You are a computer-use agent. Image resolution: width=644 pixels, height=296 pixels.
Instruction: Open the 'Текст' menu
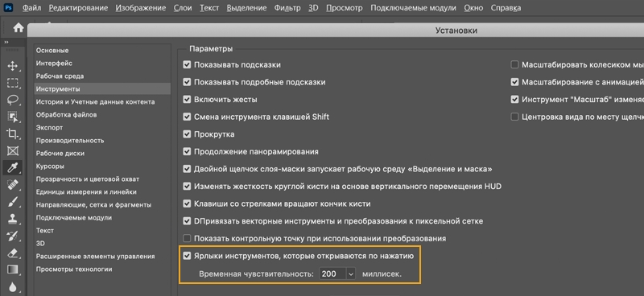[x=209, y=8]
